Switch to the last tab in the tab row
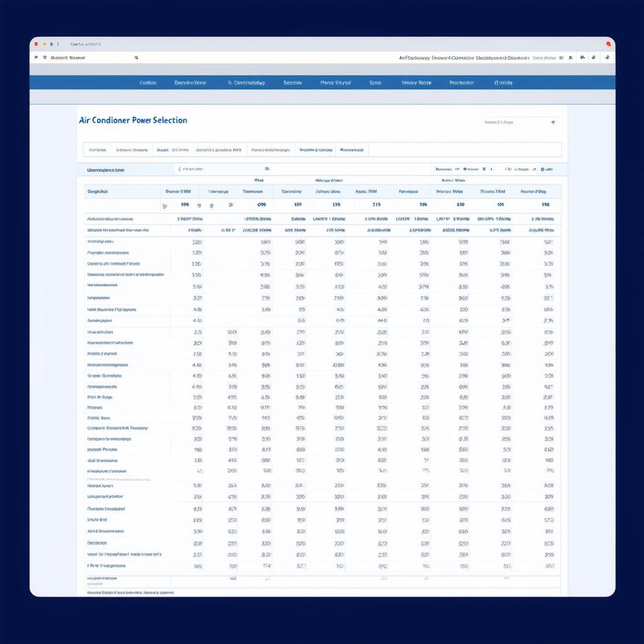Screen dimensions: 644x644 click(x=352, y=150)
